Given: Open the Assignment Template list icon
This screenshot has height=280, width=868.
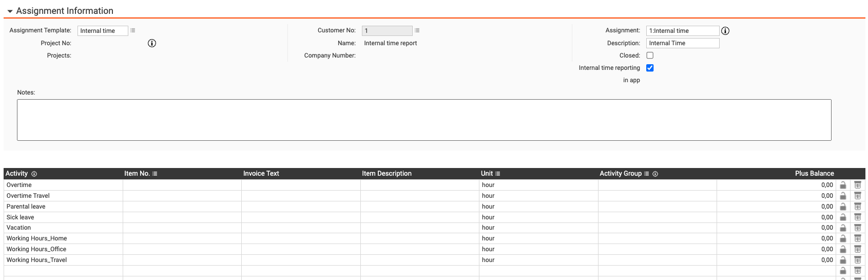Looking at the screenshot, I should 133,31.
